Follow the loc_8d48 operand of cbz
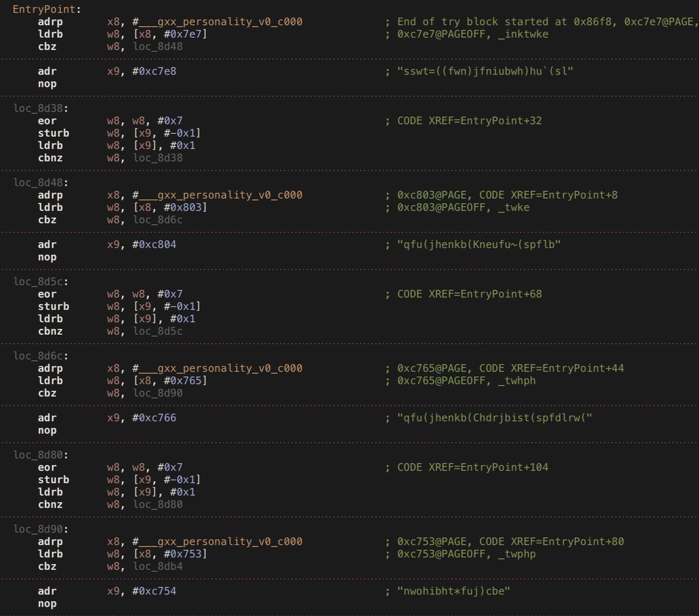Image resolution: width=699 pixels, height=616 pixels. [158, 47]
